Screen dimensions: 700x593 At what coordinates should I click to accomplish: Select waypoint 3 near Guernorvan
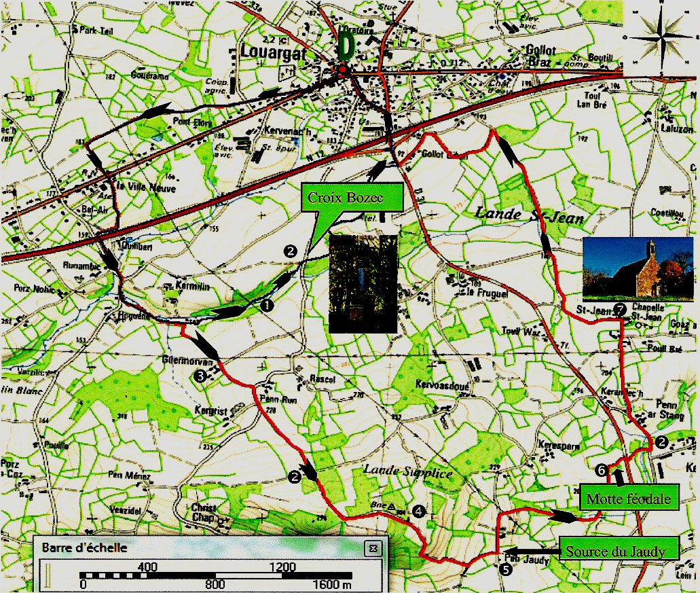click(199, 376)
